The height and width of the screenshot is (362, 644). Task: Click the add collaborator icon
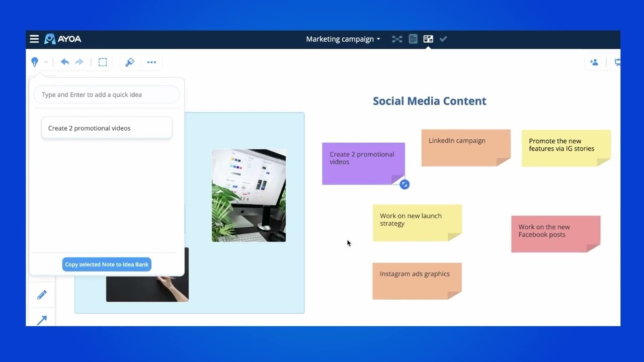[594, 62]
